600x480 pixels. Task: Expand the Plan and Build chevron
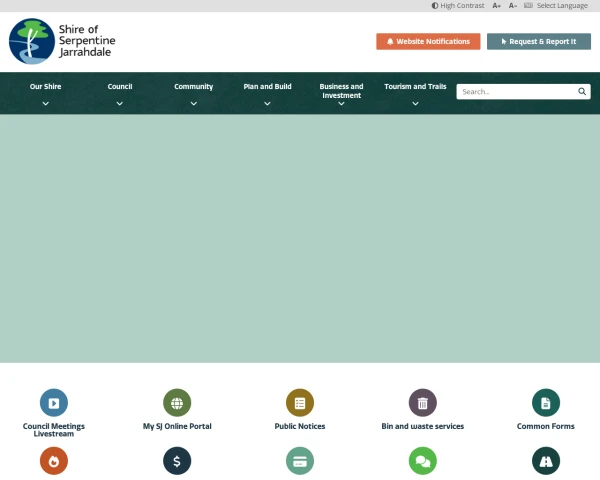coord(267,103)
